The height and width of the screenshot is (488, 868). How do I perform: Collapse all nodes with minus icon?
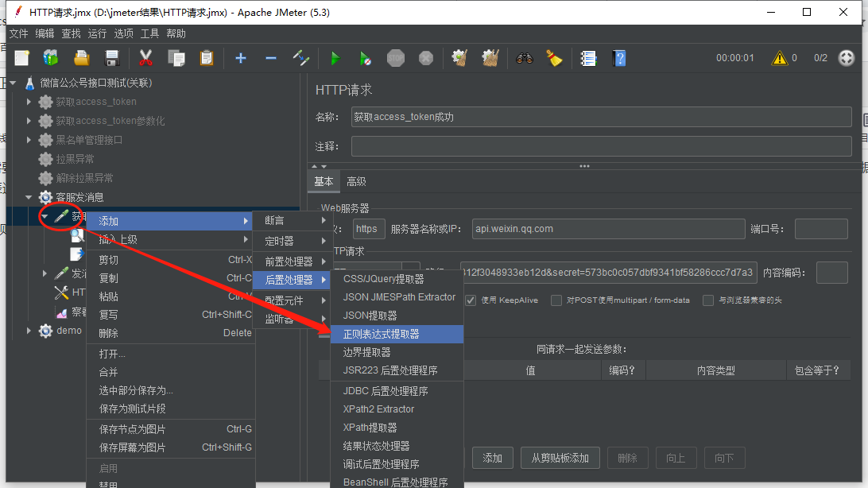click(271, 58)
